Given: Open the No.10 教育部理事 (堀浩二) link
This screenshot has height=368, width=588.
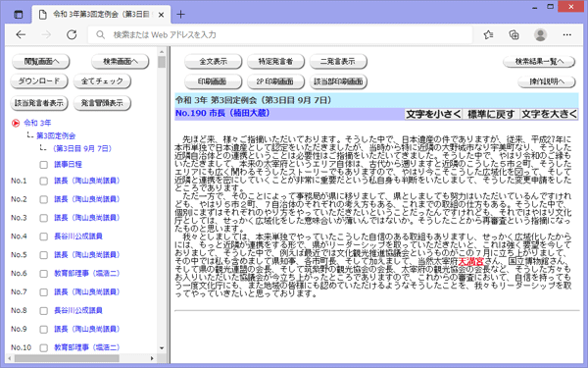Looking at the screenshot, I should click(x=86, y=347).
